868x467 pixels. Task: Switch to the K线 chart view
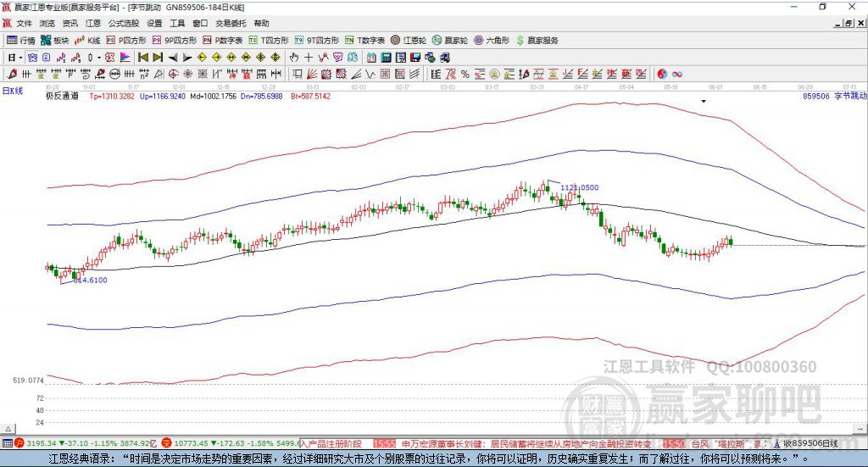[x=87, y=41]
